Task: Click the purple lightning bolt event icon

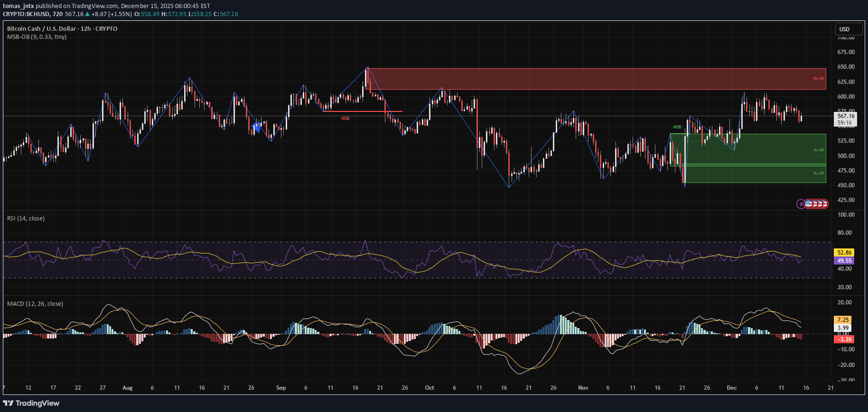Action: [x=801, y=204]
